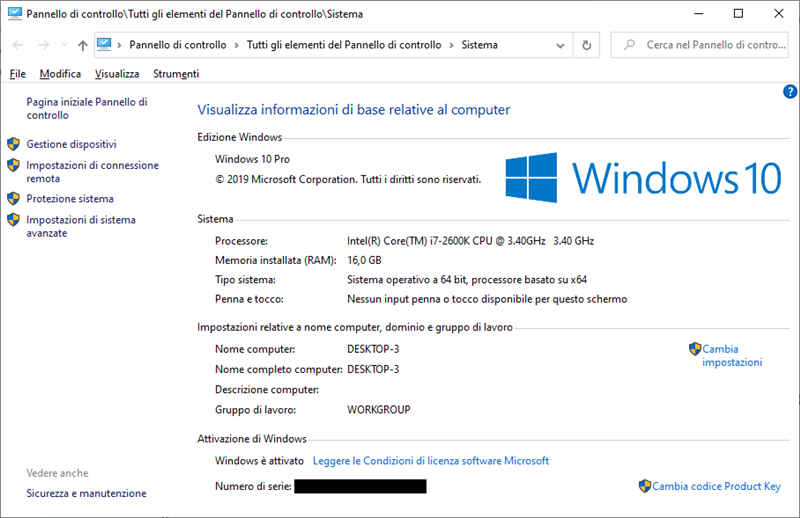The height and width of the screenshot is (518, 800).
Task: Click Cambia impostazioni link
Action: [x=732, y=356]
